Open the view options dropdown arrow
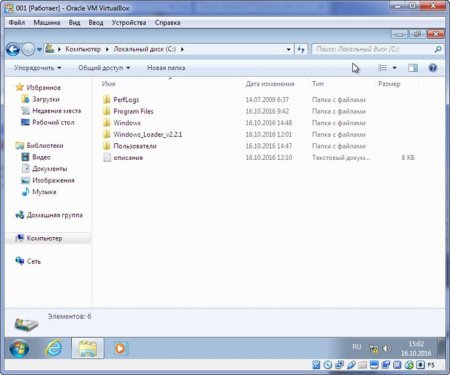The image size is (450, 375). tap(395, 68)
